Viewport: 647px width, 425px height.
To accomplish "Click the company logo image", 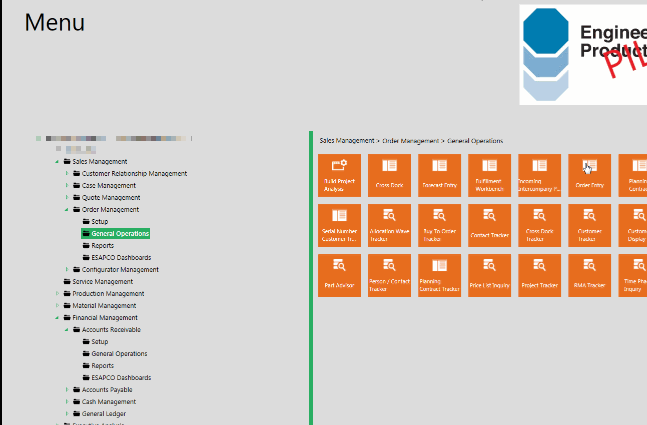I will (x=583, y=54).
